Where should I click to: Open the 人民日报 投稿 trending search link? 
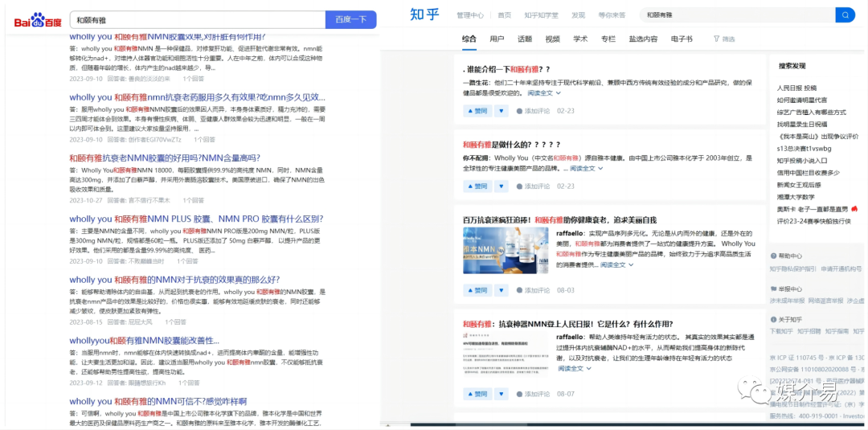[x=796, y=88]
